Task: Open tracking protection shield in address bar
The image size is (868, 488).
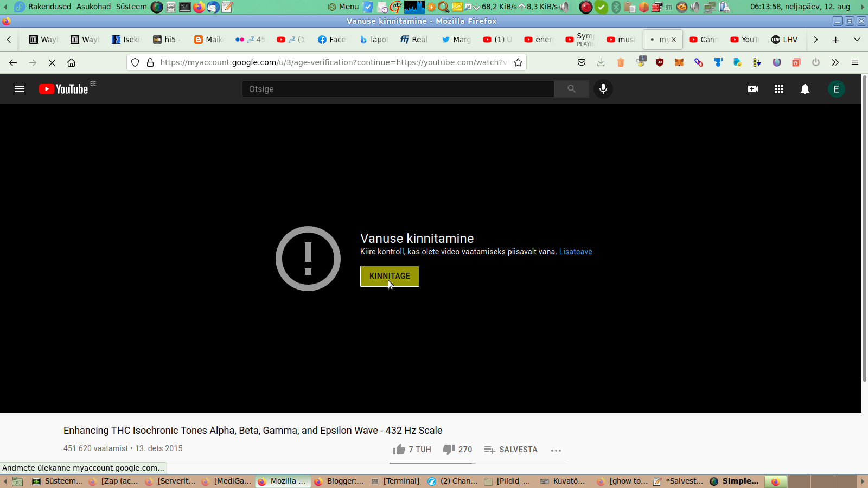Action: pyautogui.click(x=135, y=62)
